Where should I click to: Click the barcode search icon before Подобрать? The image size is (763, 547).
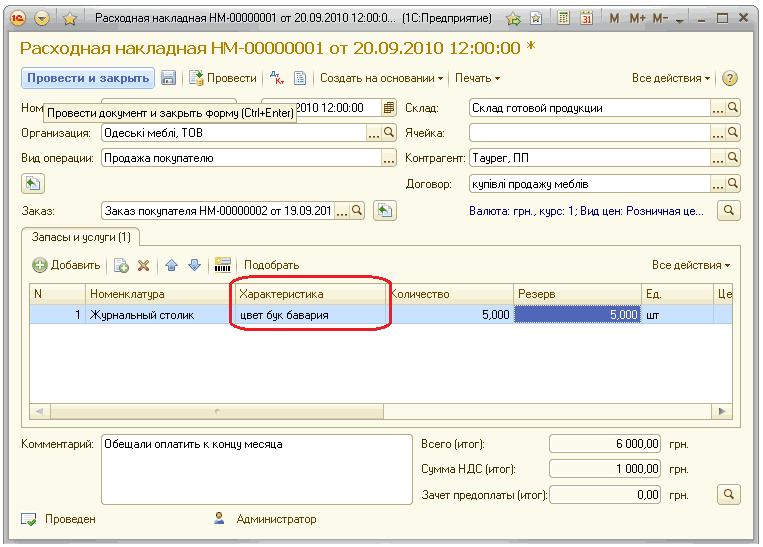click(x=223, y=265)
